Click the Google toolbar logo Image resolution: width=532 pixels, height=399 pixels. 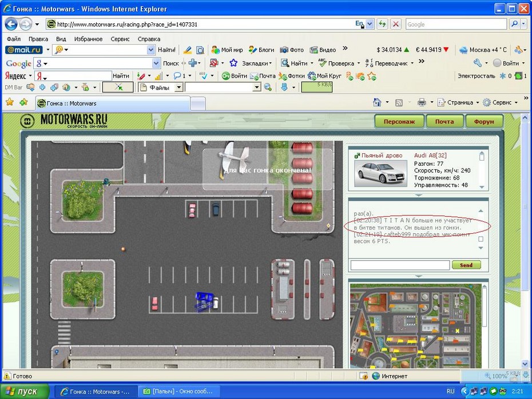coord(19,63)
